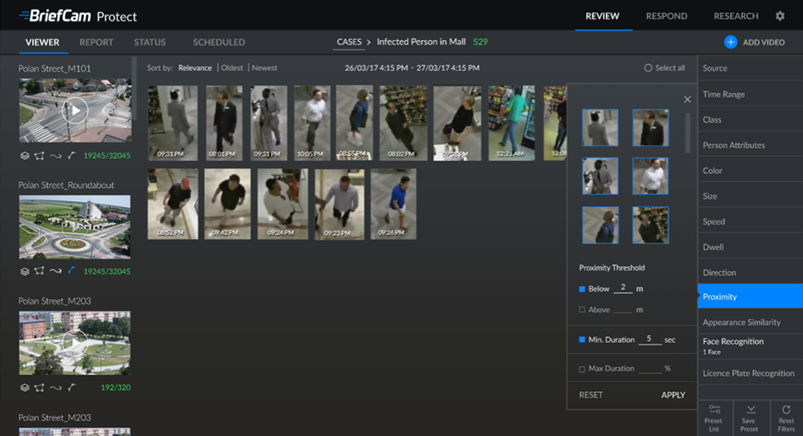Click path line icon under Polan Street_M101
Screen dimensions: 803x436
[x=56, y=156]
